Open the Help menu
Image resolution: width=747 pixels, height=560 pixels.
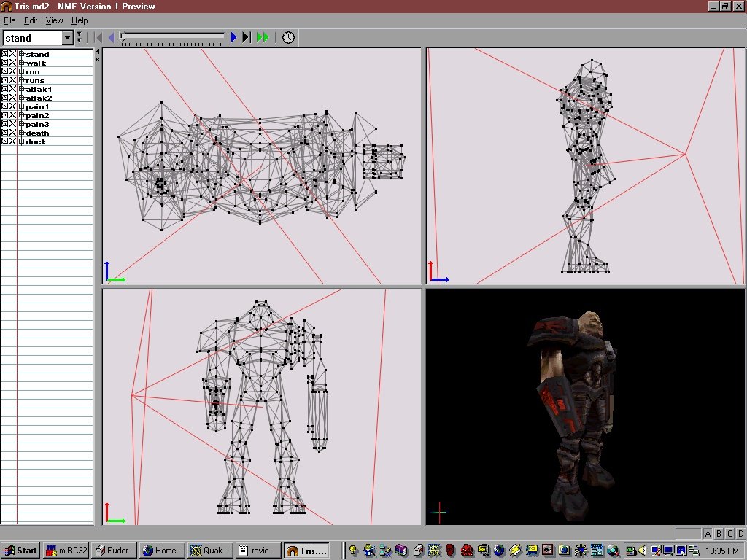coord(80,20)
